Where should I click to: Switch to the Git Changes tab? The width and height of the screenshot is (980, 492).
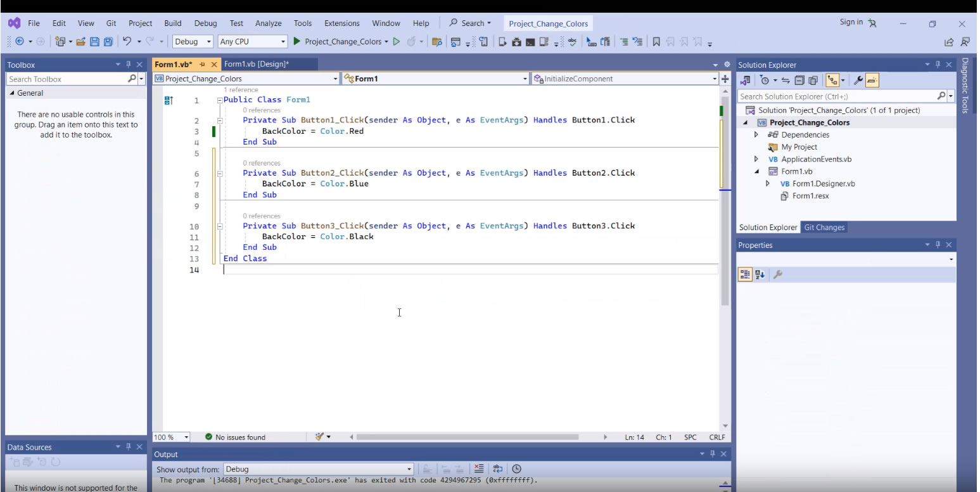[824, 228]
